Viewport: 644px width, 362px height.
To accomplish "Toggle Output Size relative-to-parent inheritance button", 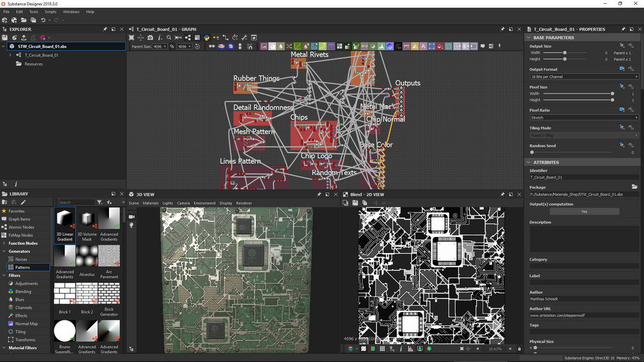I will (x=622, y=46).
